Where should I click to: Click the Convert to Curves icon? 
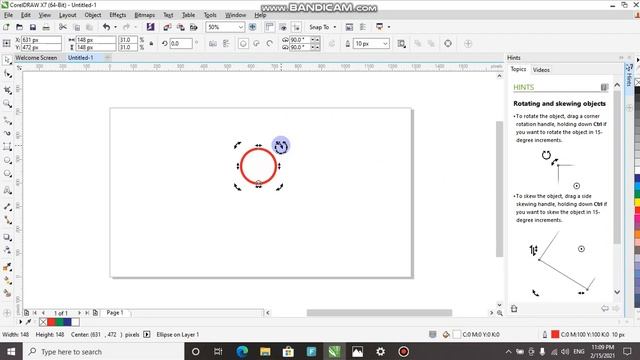448,43
